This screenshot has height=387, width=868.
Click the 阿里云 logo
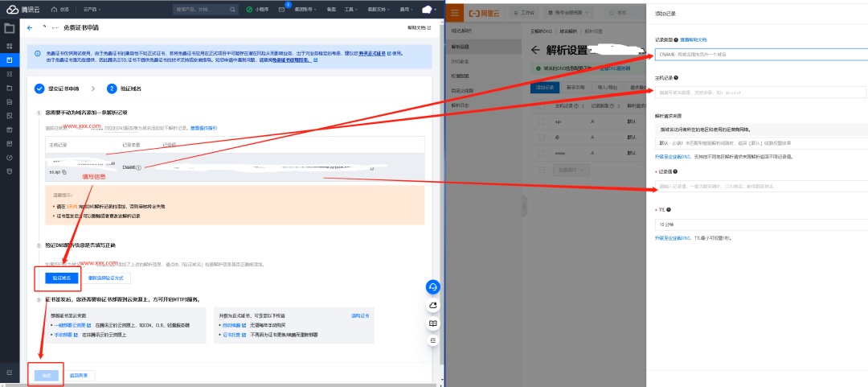[483, 12]
